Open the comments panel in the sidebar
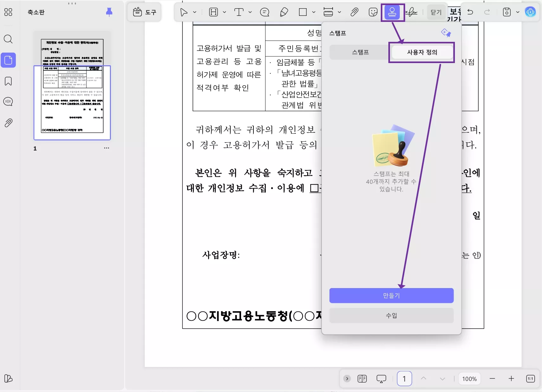The image size is (542, 392). (8, 101)
